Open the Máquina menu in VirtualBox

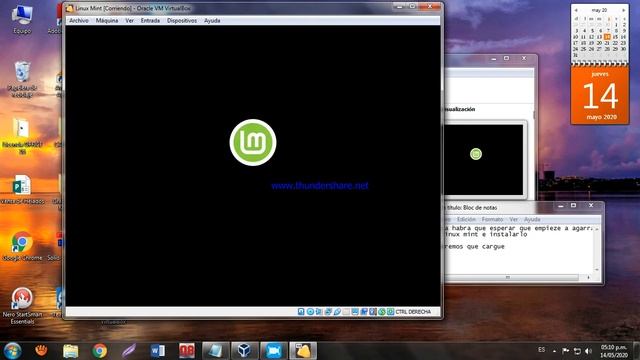pos(107,20)
